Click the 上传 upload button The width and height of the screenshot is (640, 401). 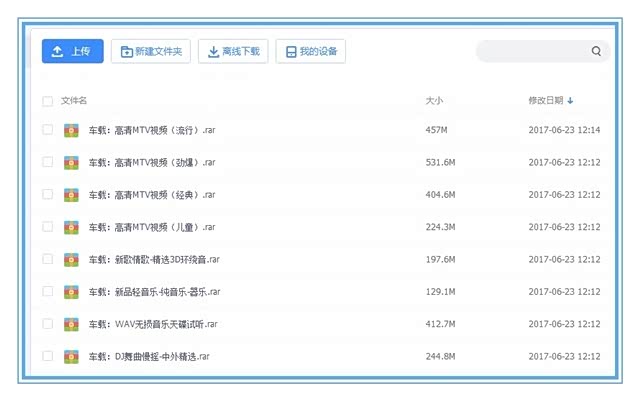click(x=72, y=51)
